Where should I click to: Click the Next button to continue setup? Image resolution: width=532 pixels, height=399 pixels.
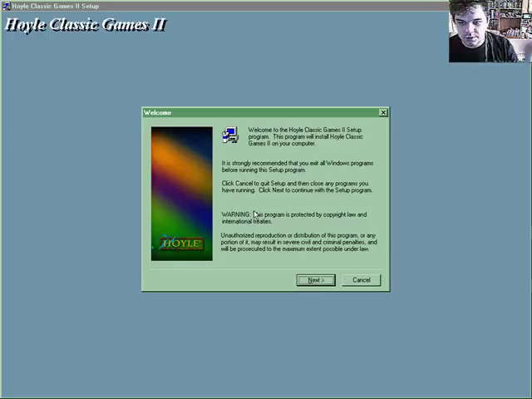coord(316,280)
